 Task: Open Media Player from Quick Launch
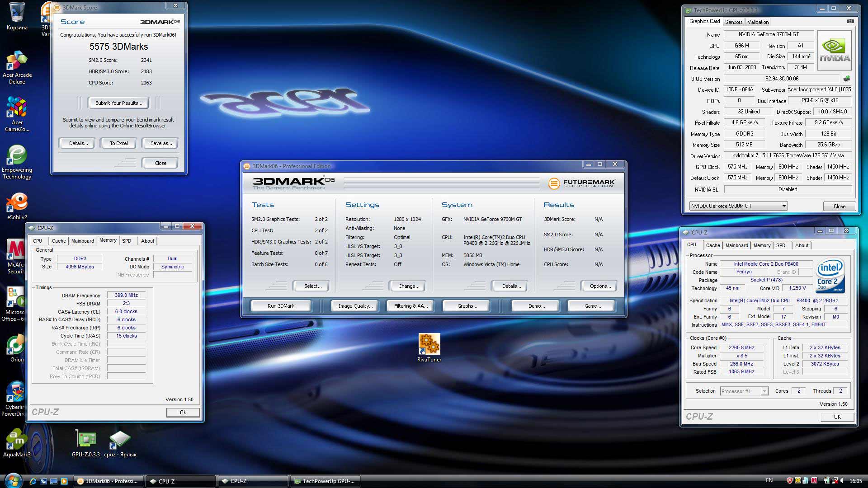tap(64, 481)
